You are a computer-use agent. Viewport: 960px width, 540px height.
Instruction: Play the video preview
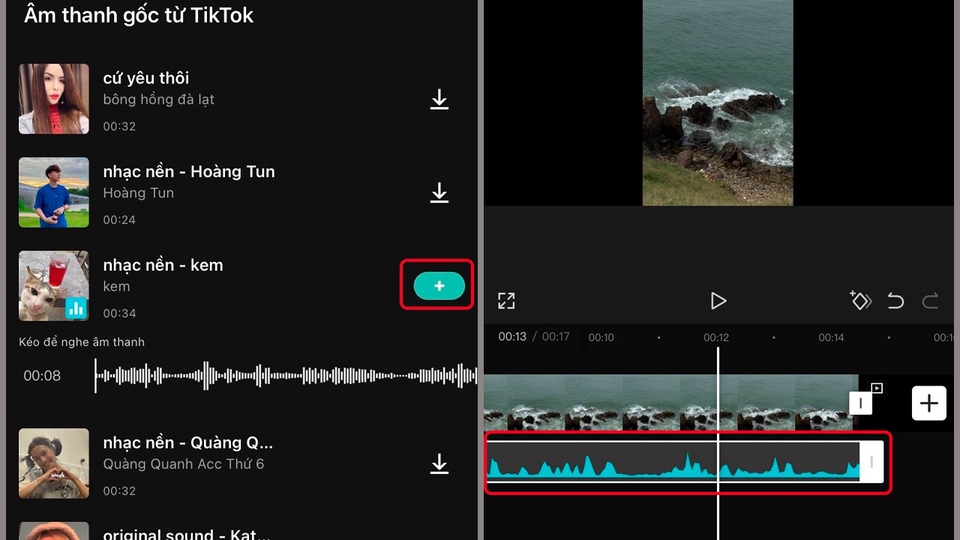[x=717, y=301]
